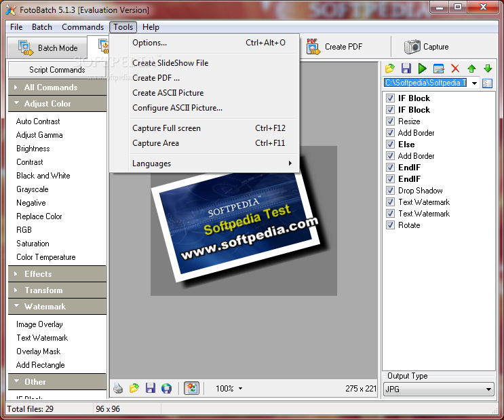Select the Black and White command
This screenshot has height=420, width=504.
point(43,176)
